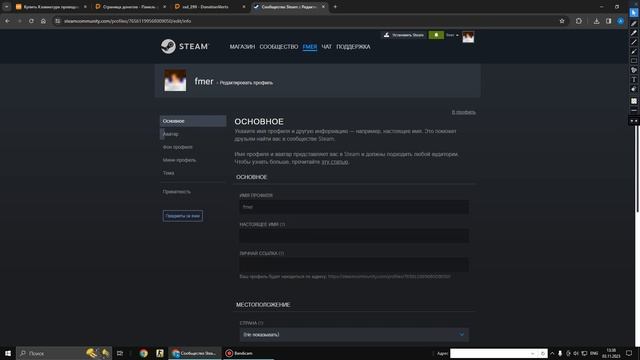Bookmark this page with the star icon
640x360 pixels.
pyautogui.click(x=562, y=21)
